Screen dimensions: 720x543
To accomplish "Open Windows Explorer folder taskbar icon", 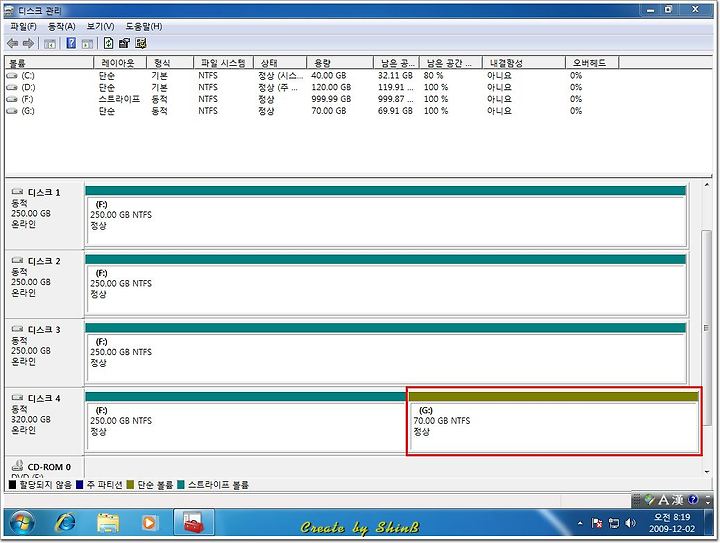I will [108, 523].
